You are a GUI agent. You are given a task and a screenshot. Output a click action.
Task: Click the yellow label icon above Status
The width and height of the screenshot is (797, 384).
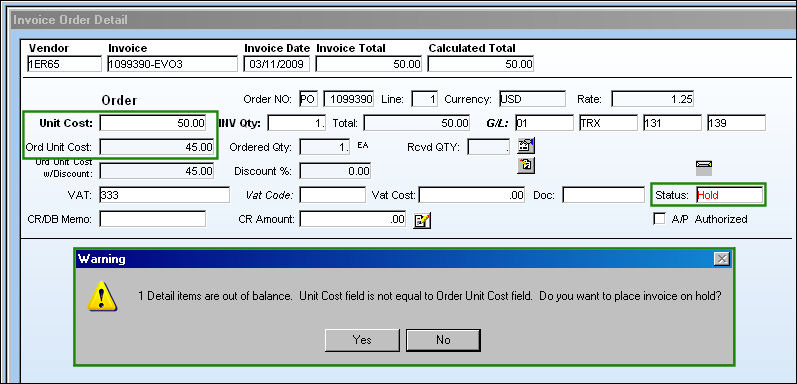click(x=704, y=168)
